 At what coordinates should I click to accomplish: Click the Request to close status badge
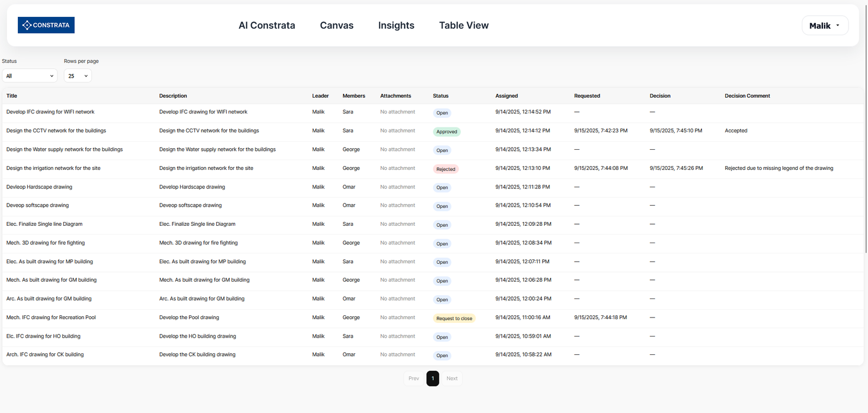coord(454,319)
